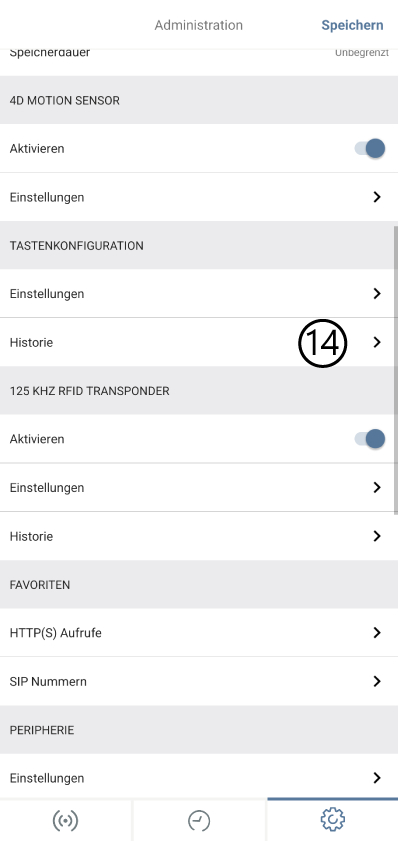Tap the Speichern button
The image size is (399, 841).
click(352, 25)
